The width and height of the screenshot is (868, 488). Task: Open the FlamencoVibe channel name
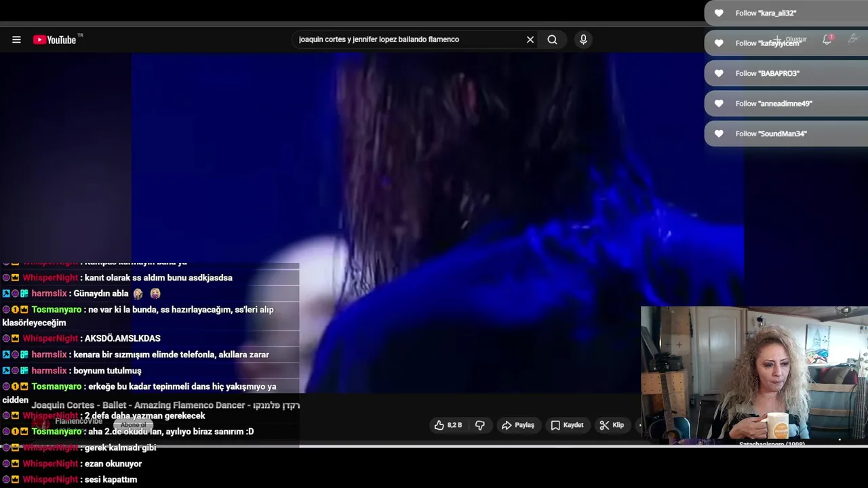79,421
